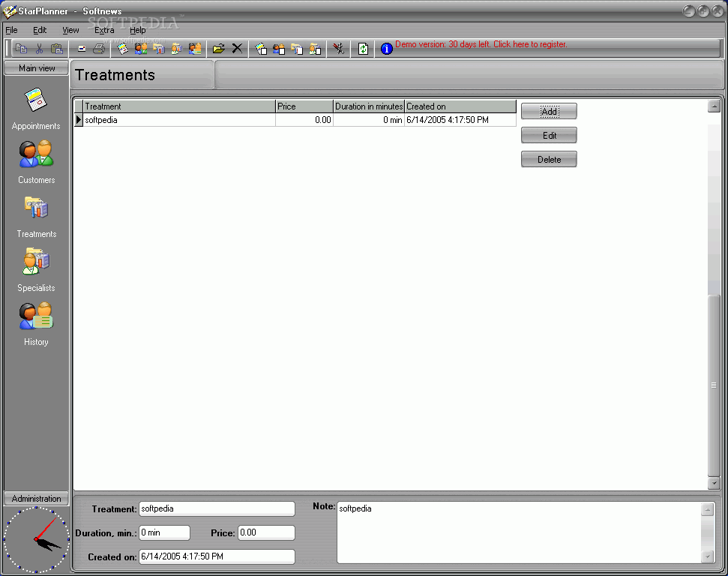Click the demo version register link
This screenshot has height=576, width=728.
click(481, 44)
